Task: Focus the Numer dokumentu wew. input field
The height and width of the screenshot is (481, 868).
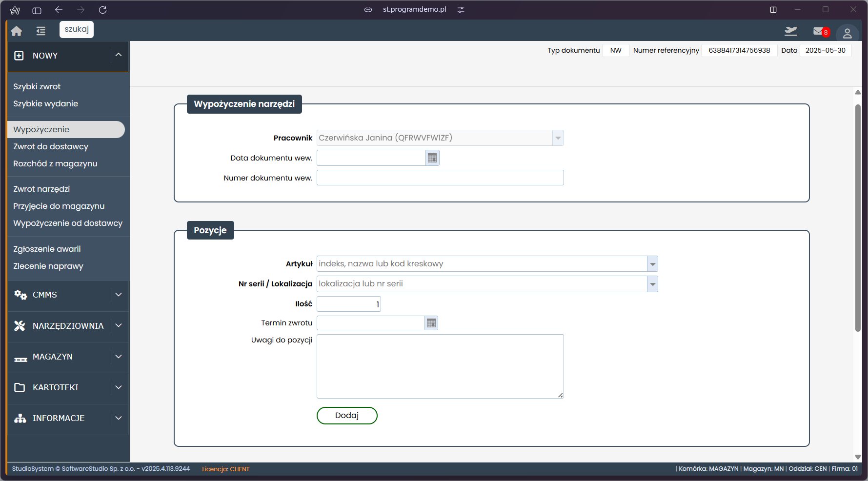Action: (x=440, y=178)
